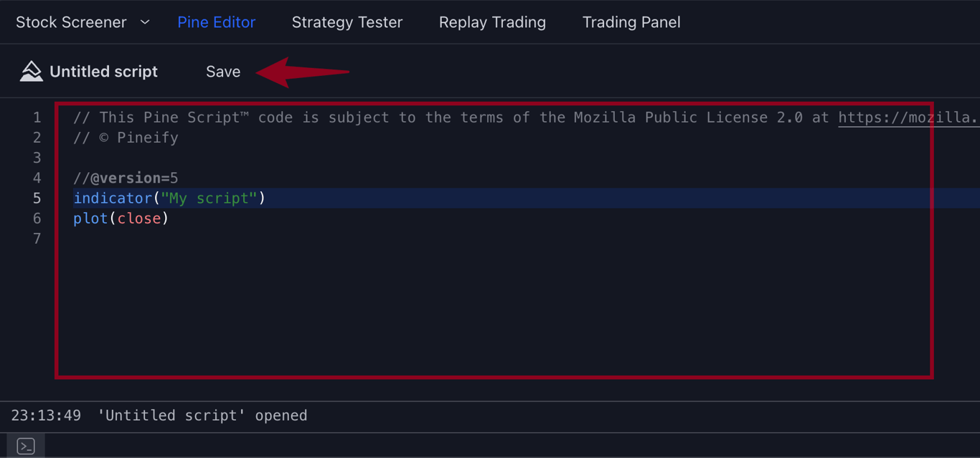Click the plot function name

click(90, 219)
